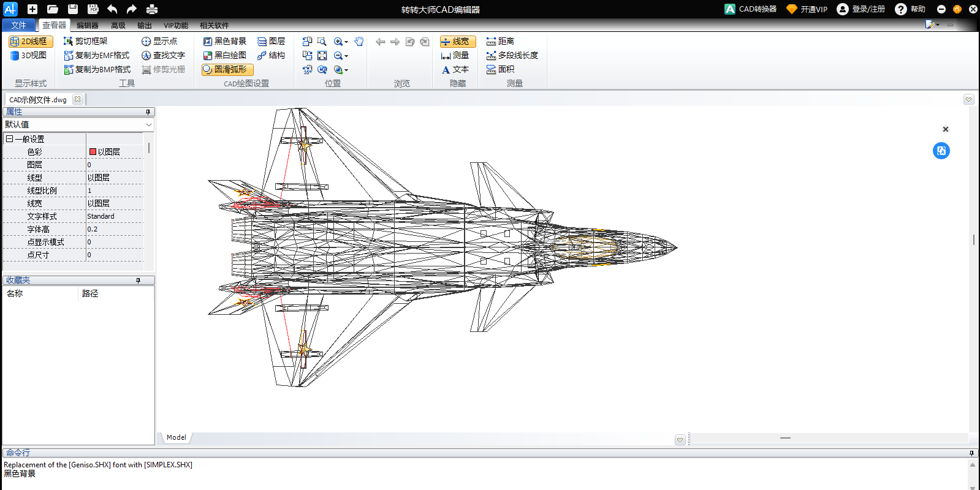Click the pan hand tool icon
Screen dimensions: 980x490
(359, 42)
